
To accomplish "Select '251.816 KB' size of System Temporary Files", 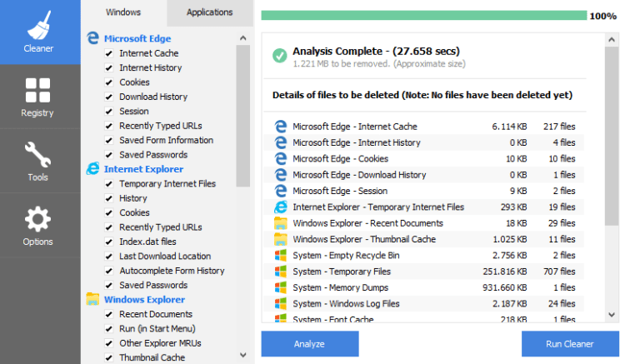I will 505,272.
